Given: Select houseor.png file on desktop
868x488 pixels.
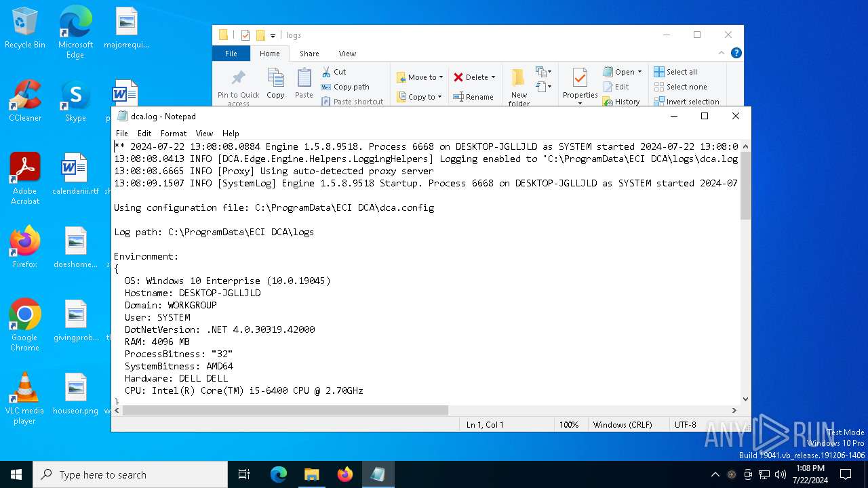Looking at the screenshot, I should pyautogui.click(x=75, y=394).
